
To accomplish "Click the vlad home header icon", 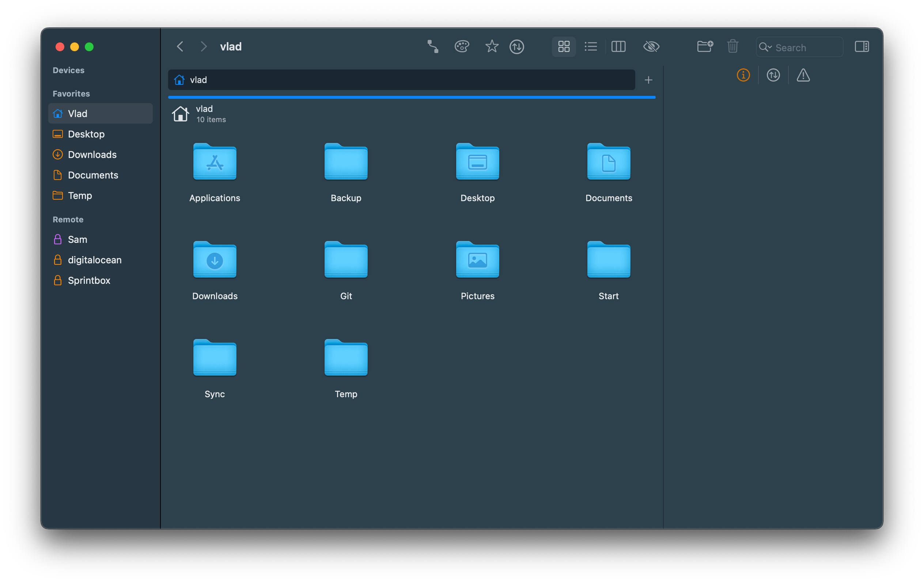I will tap(180, 114).
